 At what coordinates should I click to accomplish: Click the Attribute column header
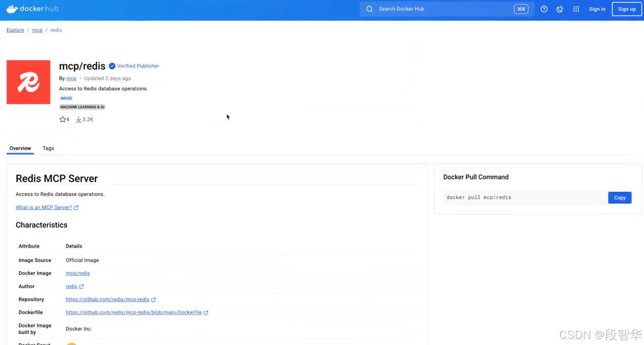click(x=29, y=246)
